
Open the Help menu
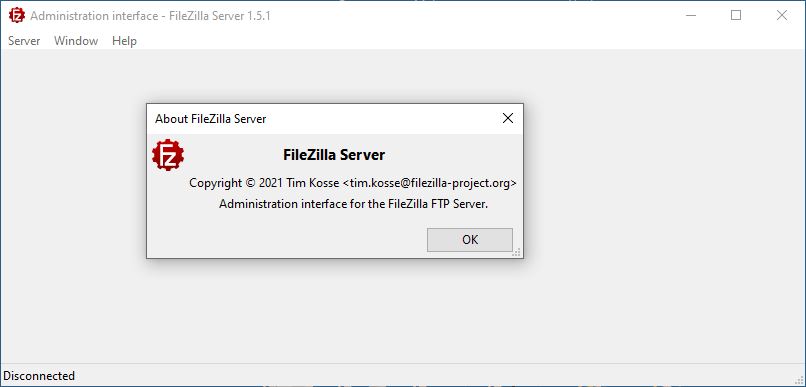(x=124, y=41)
